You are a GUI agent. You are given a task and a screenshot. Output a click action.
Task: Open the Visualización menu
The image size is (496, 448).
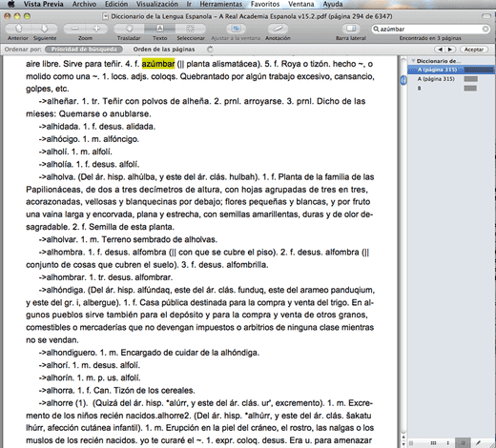(x=157, y=4)
